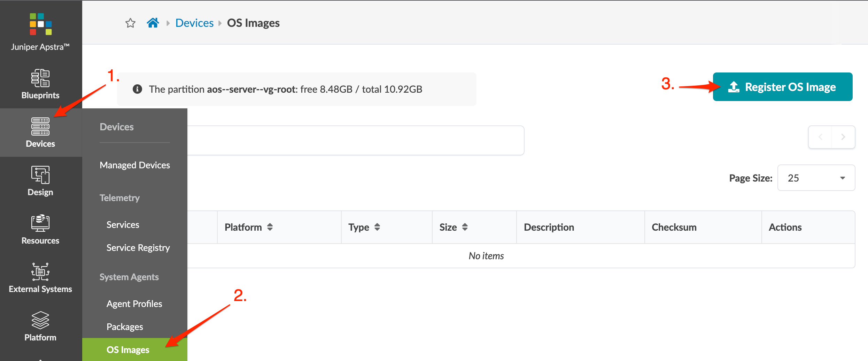Select Service Registry from the submenu
Viewport: 868px width, 361px height.
click(x=138, y=248)
